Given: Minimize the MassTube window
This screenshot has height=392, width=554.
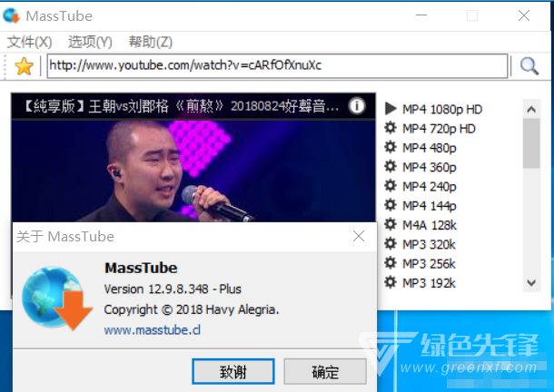Looking at the screenshot, I should pos(421,15).
